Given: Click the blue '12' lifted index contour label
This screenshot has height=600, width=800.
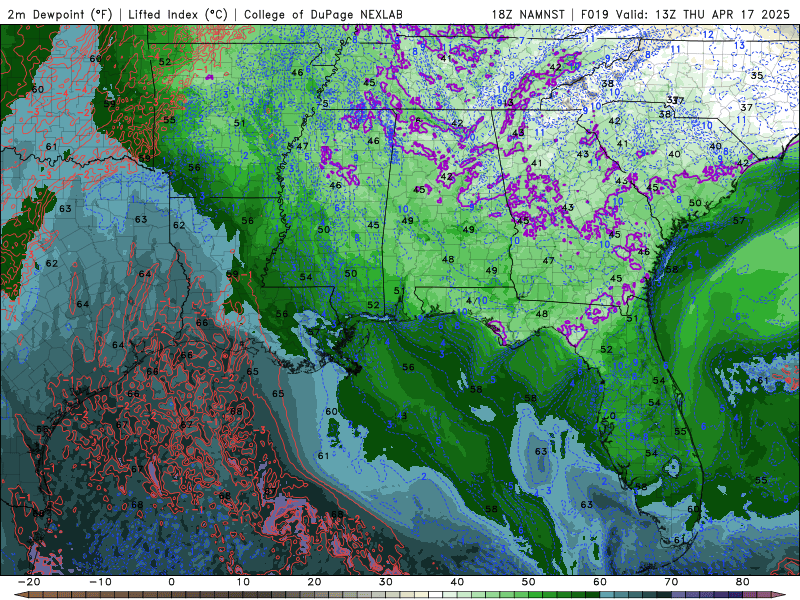Looking at the screenshot, I should click(708, 35).
